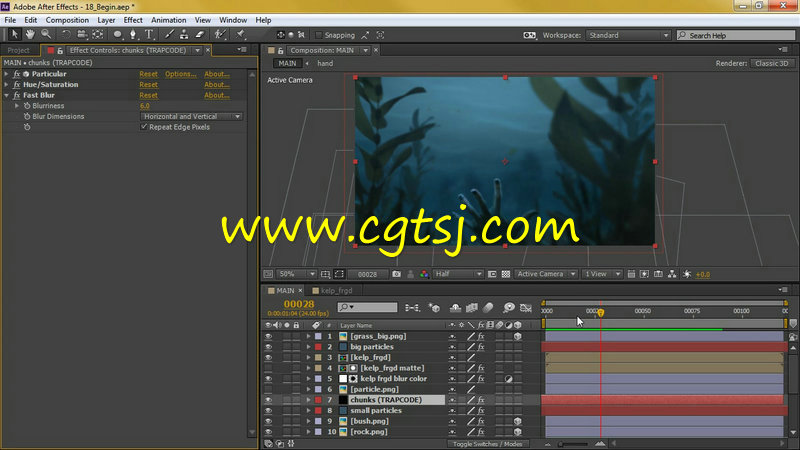800x450 pixels.
Task: Open the Animation menu
Action: [168, 20]
